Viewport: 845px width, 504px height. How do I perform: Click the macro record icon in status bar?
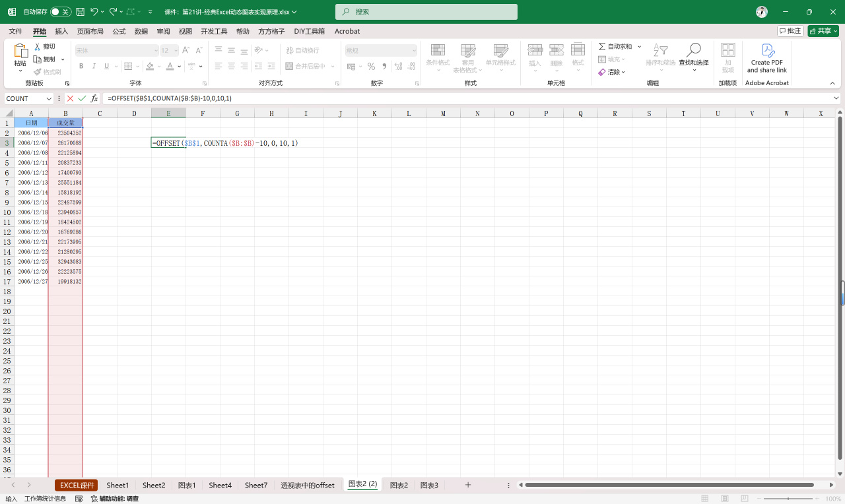tap(79, 499)
